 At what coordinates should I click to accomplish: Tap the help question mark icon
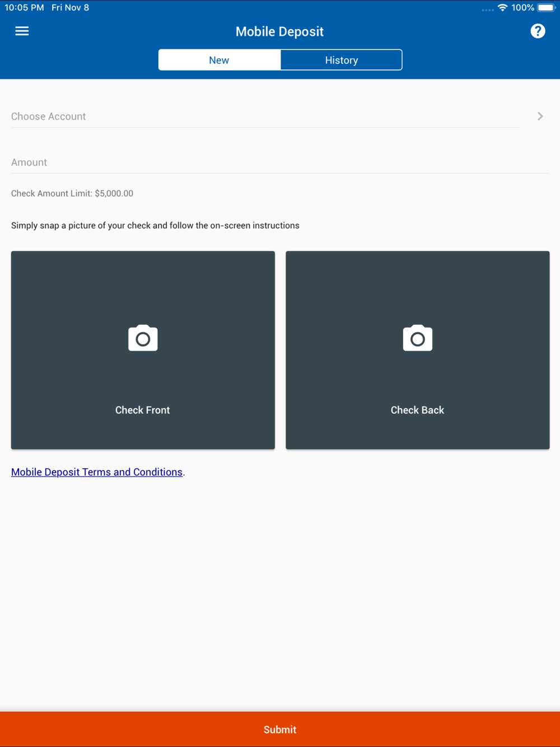click(538, 31)
